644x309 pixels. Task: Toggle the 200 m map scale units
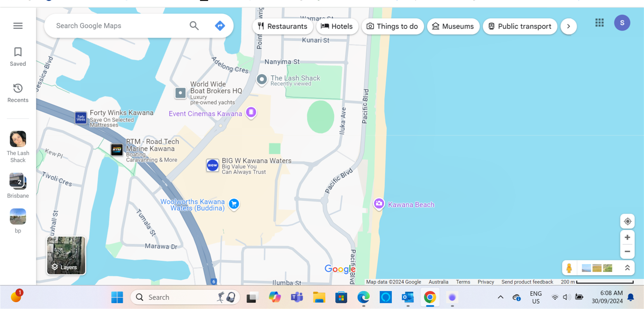(597, 282)
